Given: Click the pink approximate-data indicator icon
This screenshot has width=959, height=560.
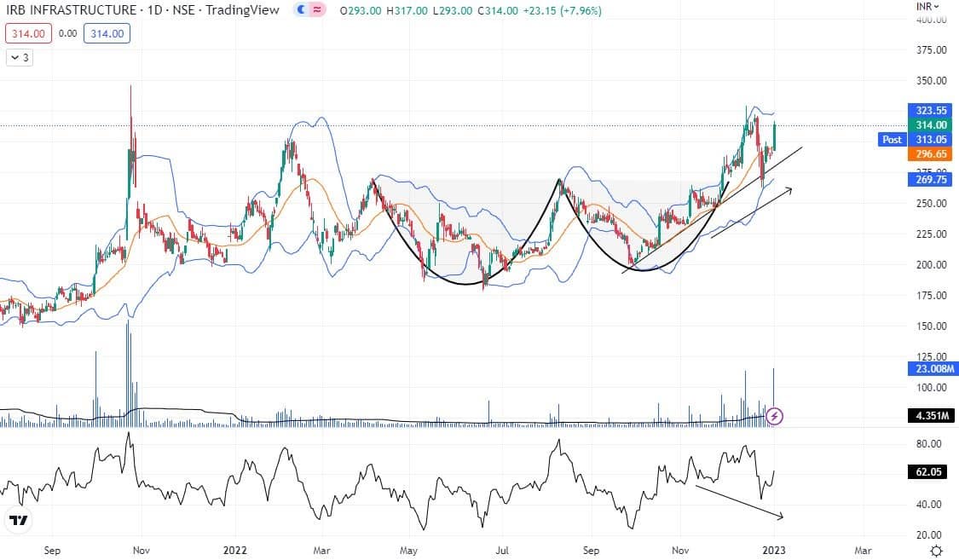Looking at the screenshot, I should click(317, 11).
